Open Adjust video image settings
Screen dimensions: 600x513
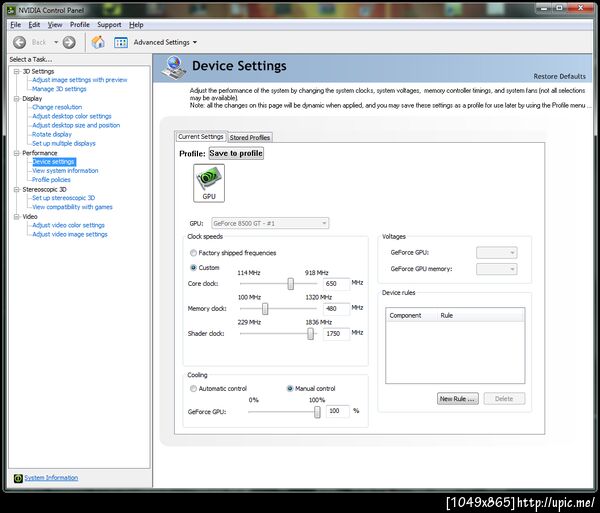click(x=70, y=235)
